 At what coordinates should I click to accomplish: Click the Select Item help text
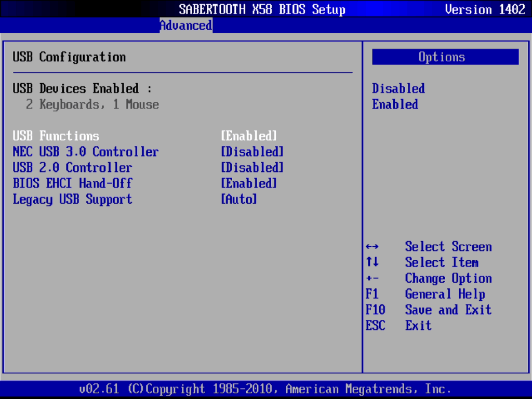tap(442, 262)
